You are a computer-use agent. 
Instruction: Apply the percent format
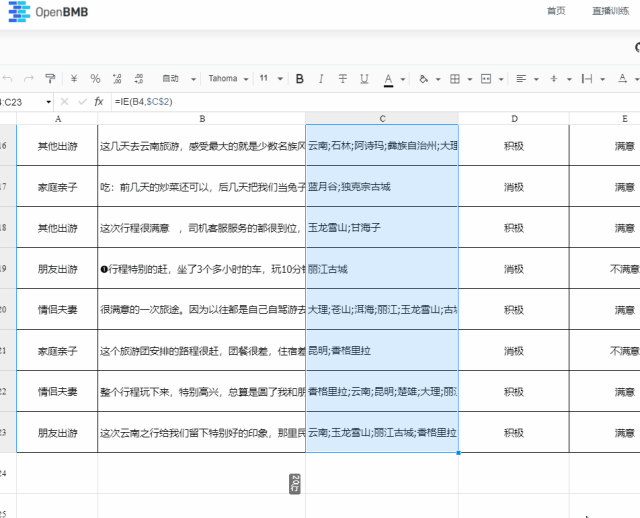(96, 79)
